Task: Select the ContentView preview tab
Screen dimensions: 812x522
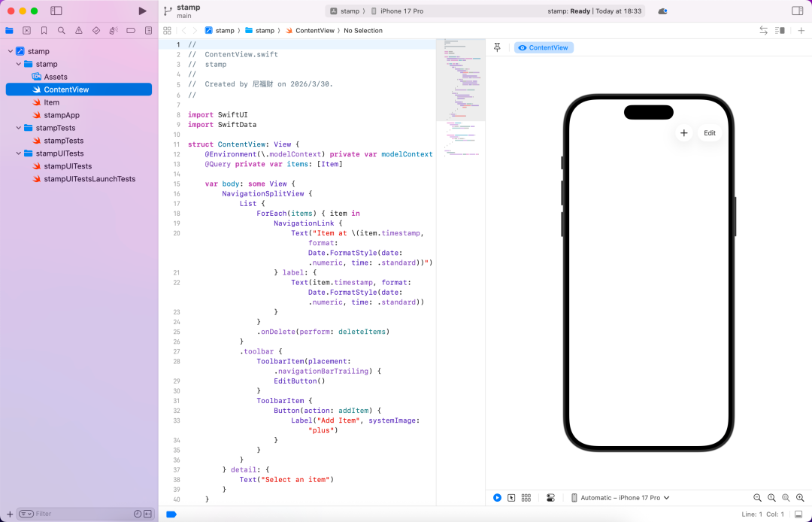Action: coord(544,47)
